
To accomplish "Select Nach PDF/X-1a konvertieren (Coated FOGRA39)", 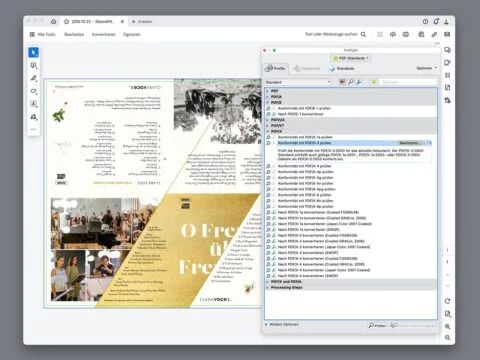I will coord(351,212).
